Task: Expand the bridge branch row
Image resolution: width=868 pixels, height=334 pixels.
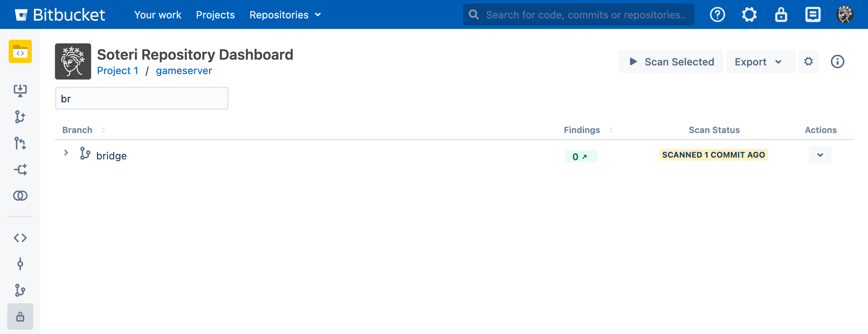Action: coord(66,153)
